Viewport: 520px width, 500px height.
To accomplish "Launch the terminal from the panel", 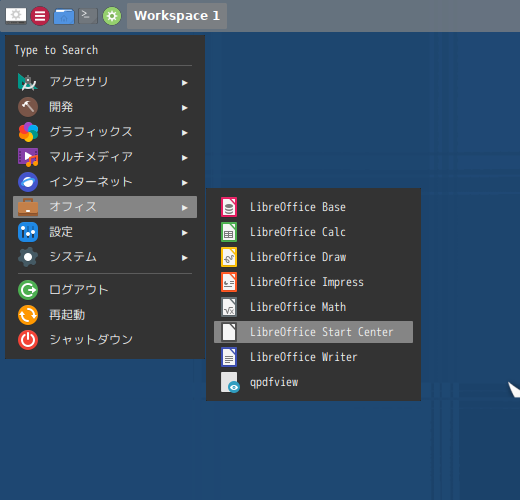I will [x=88, y=16].
